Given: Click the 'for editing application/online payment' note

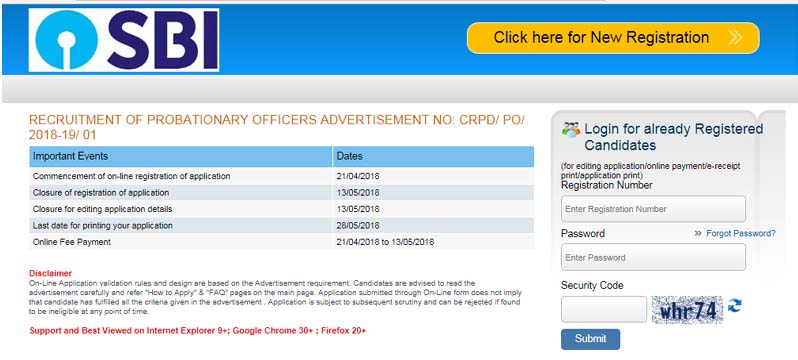Looking at the screenshot, I should (x=650, y=171).
